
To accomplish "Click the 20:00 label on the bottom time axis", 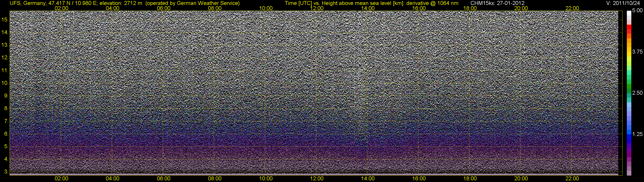I will click(x=521, y=179).
